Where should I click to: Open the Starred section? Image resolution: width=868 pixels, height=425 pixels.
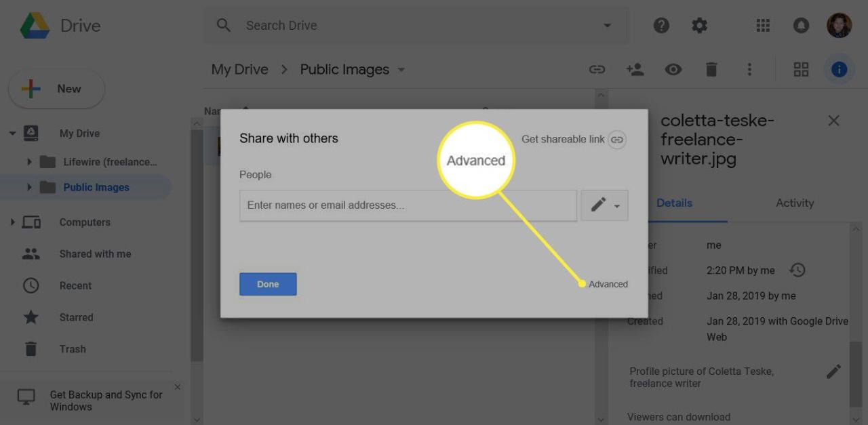point(76,317)
